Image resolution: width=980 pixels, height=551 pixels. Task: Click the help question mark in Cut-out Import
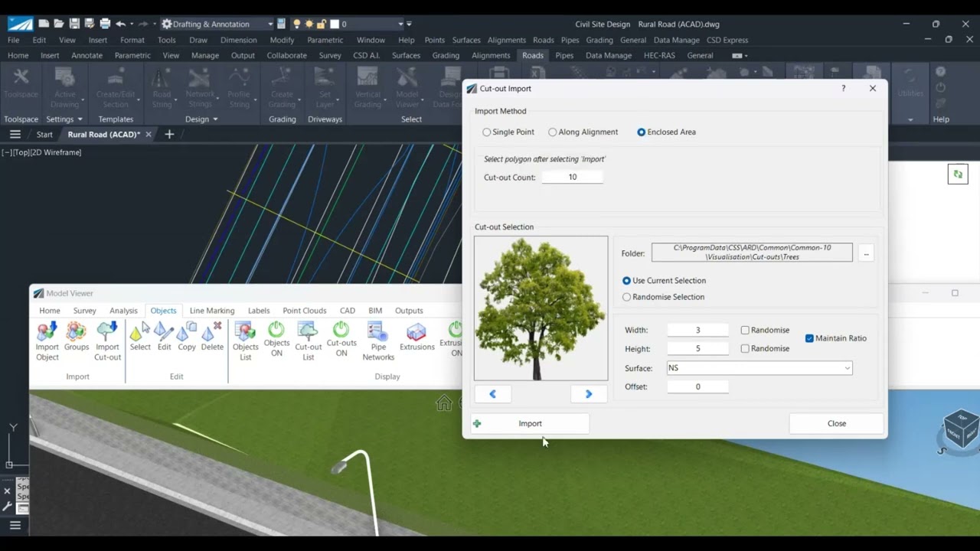point(844,88)
